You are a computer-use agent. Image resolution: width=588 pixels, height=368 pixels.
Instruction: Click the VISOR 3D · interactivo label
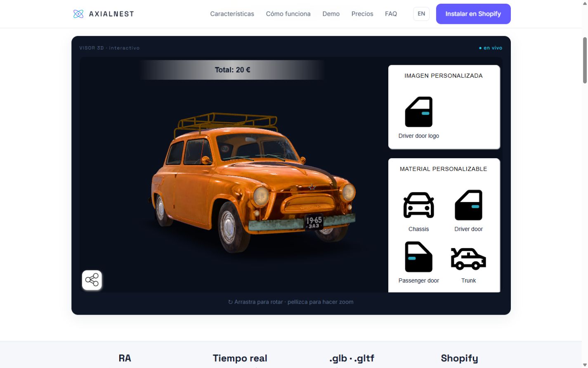109,48
